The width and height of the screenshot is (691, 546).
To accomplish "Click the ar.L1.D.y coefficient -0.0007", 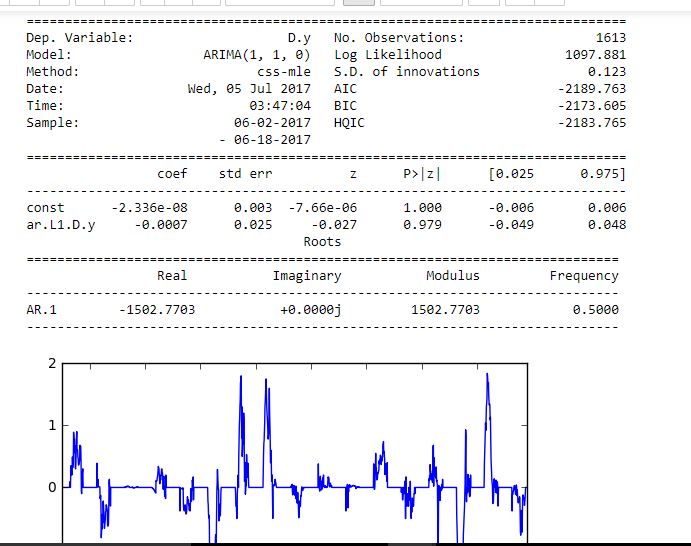I will click(x=161, y=225).
